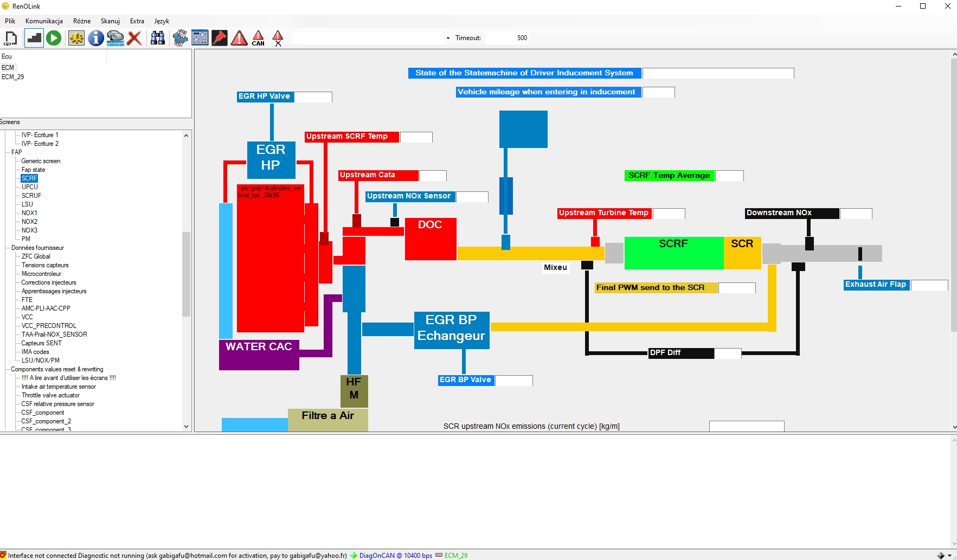Click the red X toolbar icon

click(134, 38)
